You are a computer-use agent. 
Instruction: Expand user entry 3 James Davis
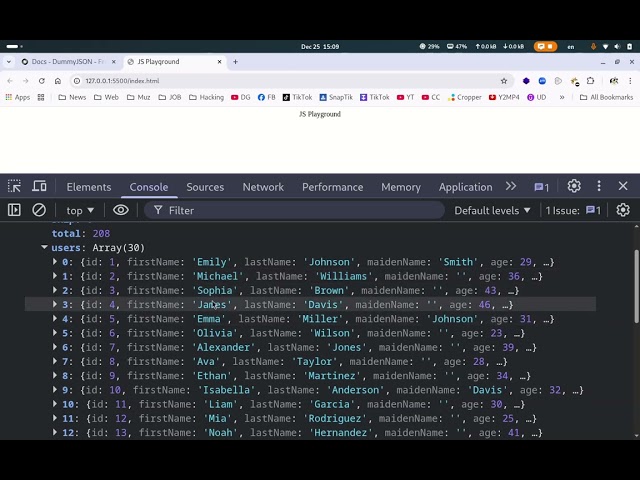pos(55,304)
